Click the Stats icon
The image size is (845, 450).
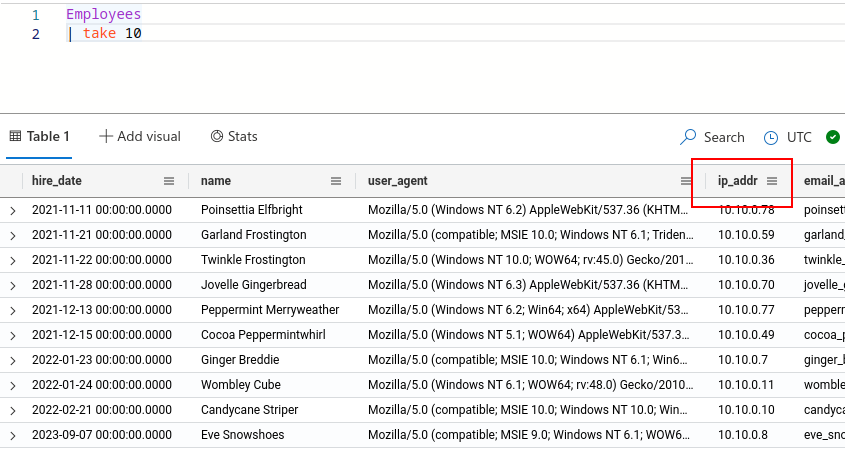click(x=217, y=136)
